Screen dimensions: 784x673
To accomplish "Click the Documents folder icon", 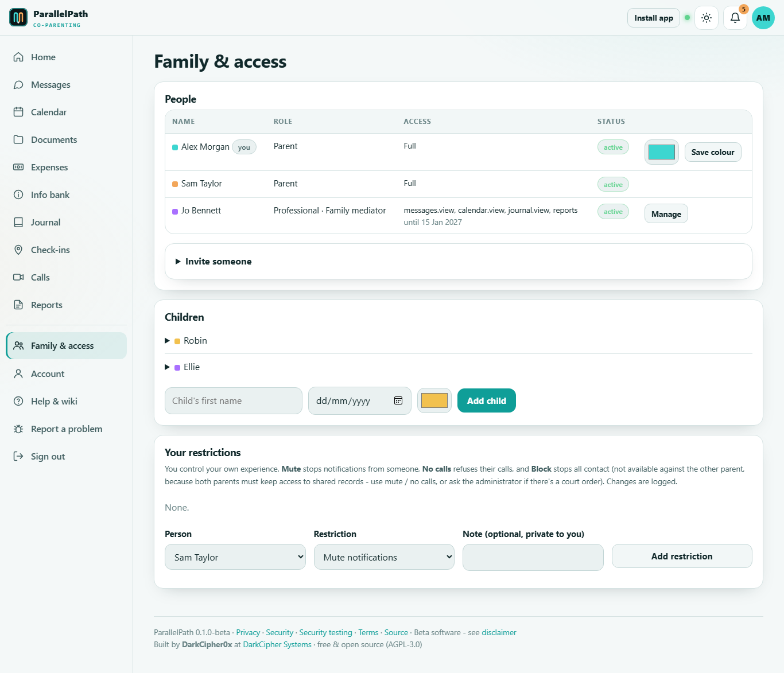I will pyautogui.click(x=18, y=139).
